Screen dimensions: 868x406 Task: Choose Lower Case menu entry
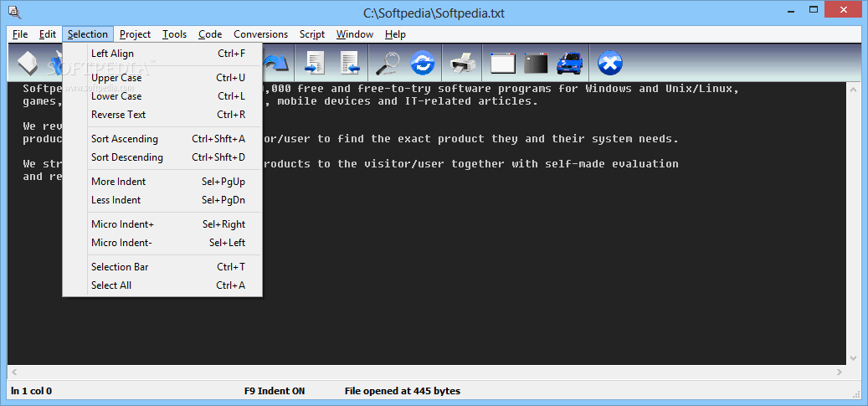[x=162, y=96]
